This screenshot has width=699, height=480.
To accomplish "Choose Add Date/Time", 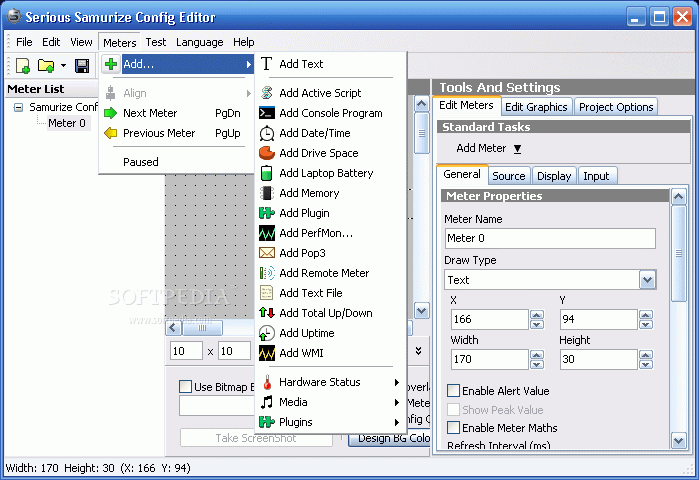I will pos(331,133).
